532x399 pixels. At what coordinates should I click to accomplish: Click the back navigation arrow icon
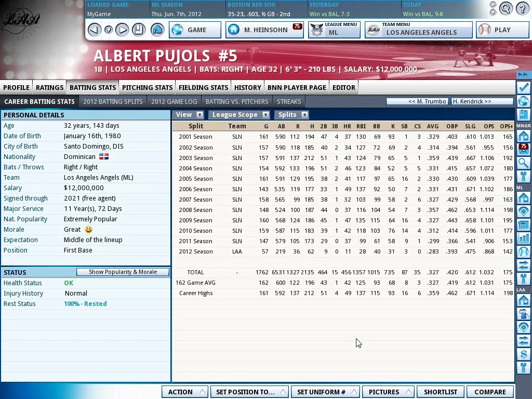pyautogui.click(x=94, y=30)
